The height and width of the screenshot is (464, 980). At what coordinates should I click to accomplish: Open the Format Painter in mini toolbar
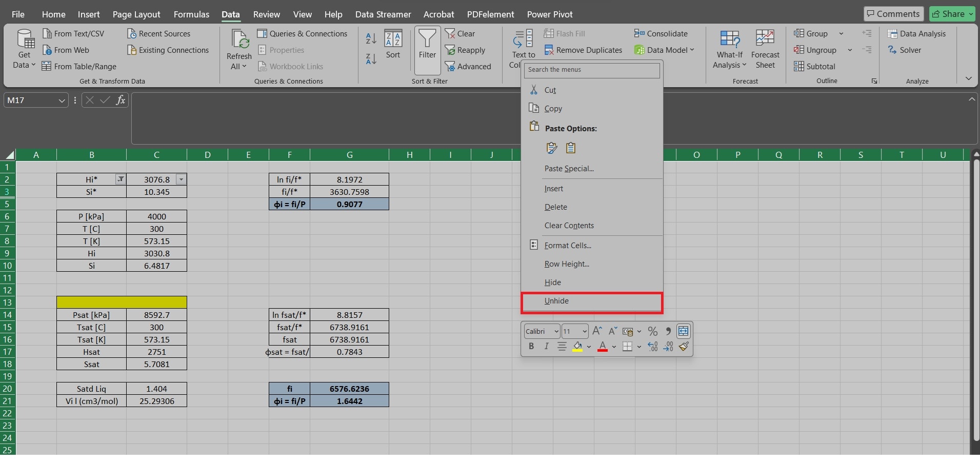683,347
